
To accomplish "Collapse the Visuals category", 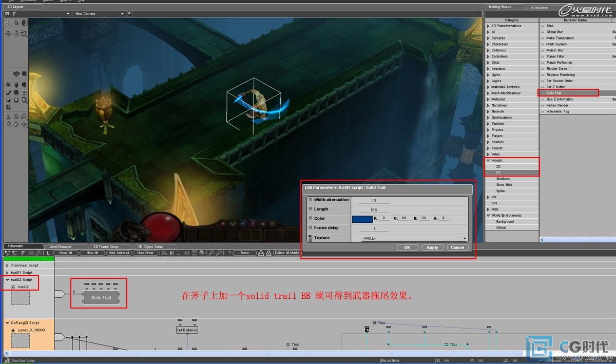I will point(488,160).
